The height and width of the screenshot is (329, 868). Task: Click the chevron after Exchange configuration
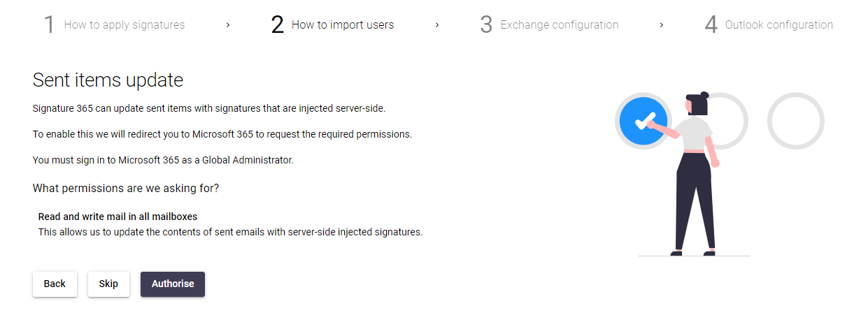point(662,25)
